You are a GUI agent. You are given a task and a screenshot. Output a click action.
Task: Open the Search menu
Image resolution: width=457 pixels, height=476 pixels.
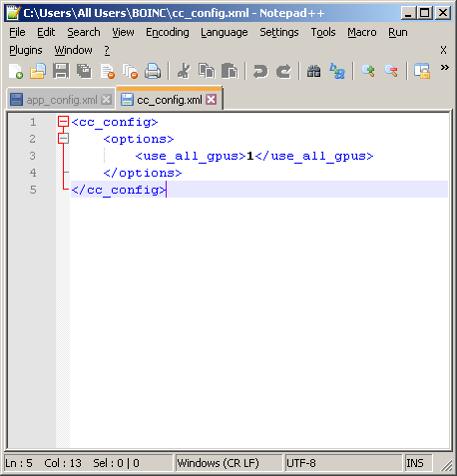click(x=84, y=32)
